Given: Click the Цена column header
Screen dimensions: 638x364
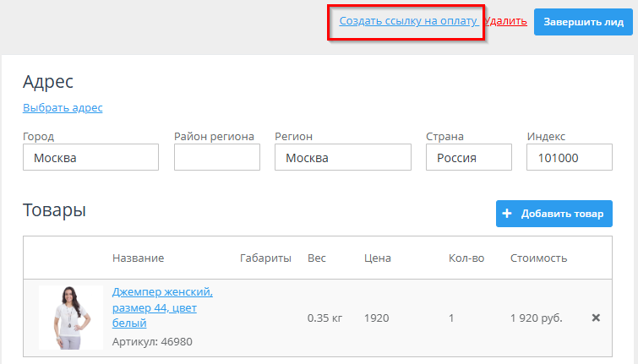Looking at the screenshot, I should tap(378, 258).
